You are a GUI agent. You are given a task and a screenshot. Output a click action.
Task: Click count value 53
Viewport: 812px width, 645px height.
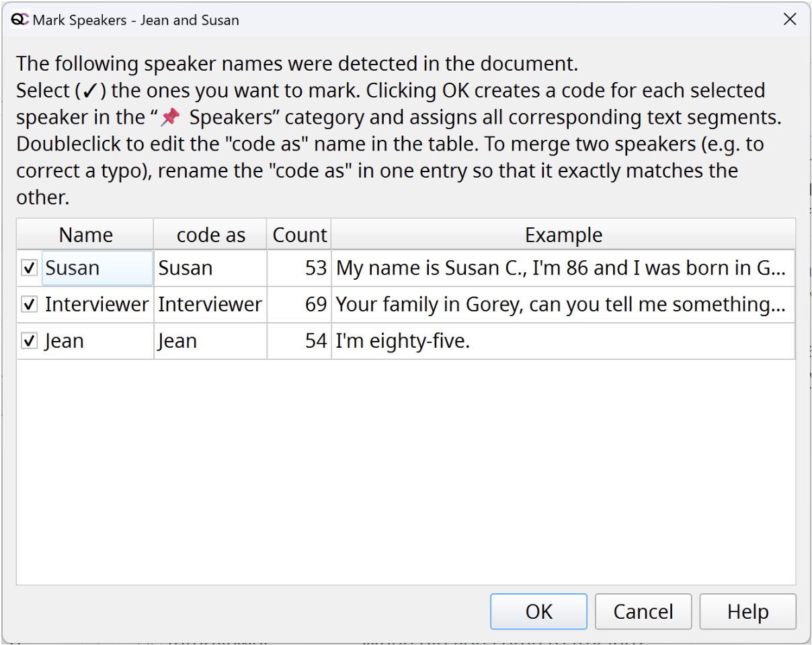299,268
